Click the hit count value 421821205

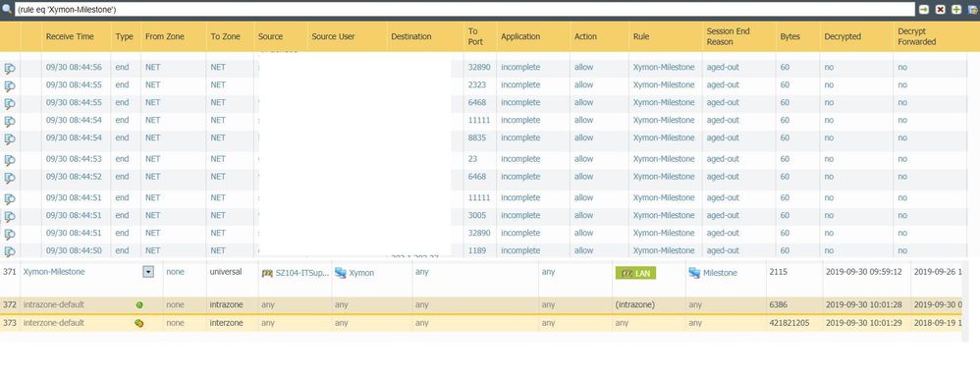(790, 323)
